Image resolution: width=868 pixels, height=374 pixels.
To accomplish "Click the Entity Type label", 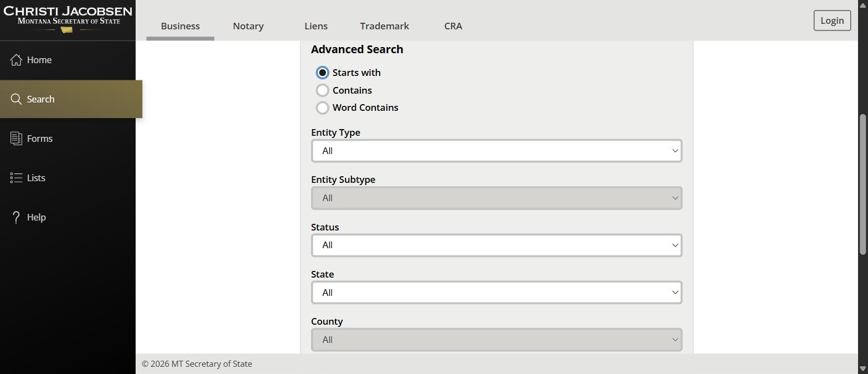I will point(335,132).
